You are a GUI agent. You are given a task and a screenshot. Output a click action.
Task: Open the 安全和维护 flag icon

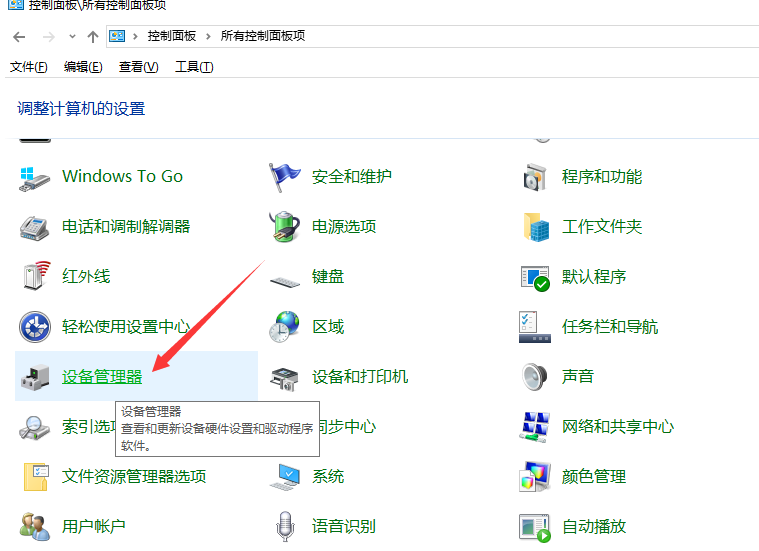pos(285,177)
